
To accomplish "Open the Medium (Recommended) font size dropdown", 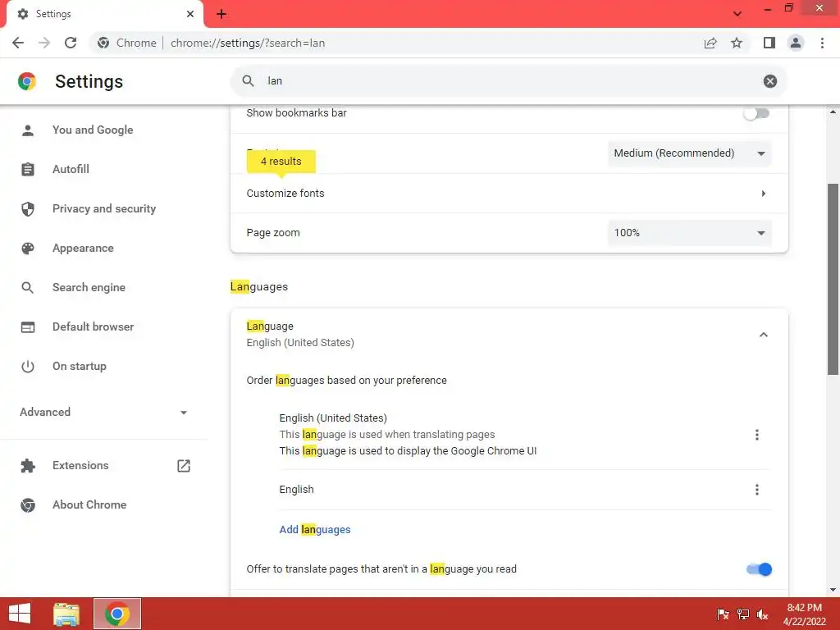I will click(689, 153).
